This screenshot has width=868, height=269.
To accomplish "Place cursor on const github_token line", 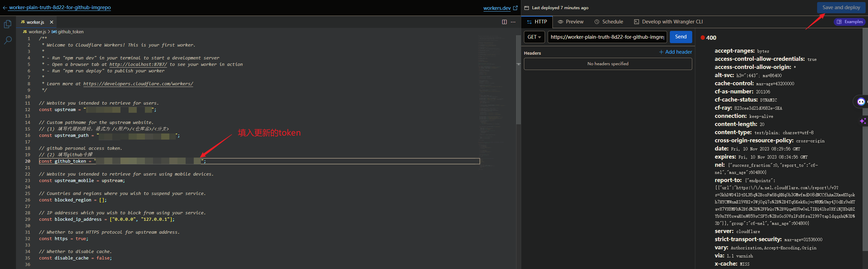I will point(259,161).
